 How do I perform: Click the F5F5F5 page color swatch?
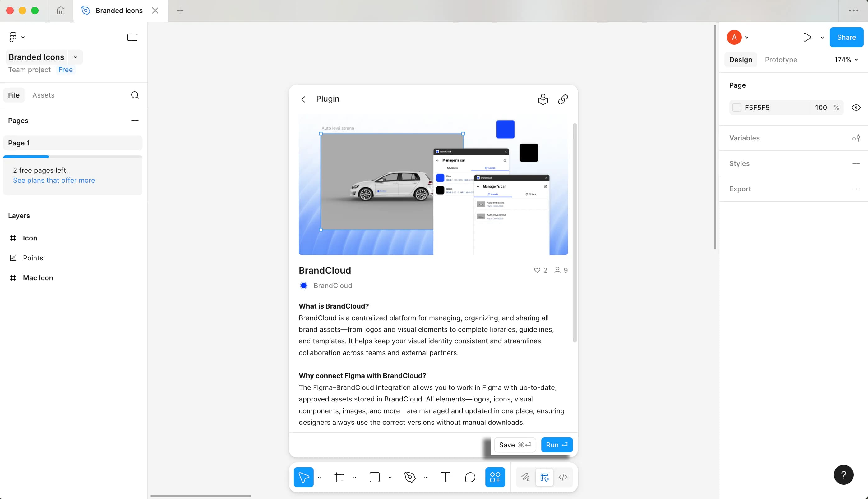tap(737, 108)
